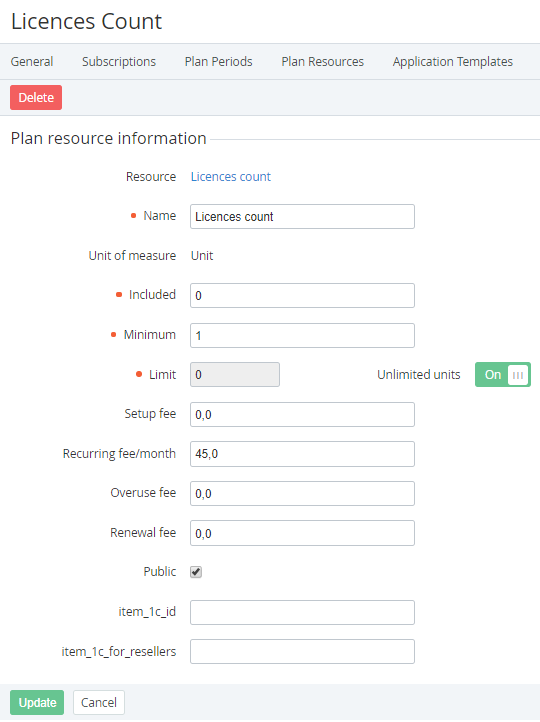Go to the Plan Periods tab
Image resolution: width=540 pixels, height=722 pixels.
point(219,62)
